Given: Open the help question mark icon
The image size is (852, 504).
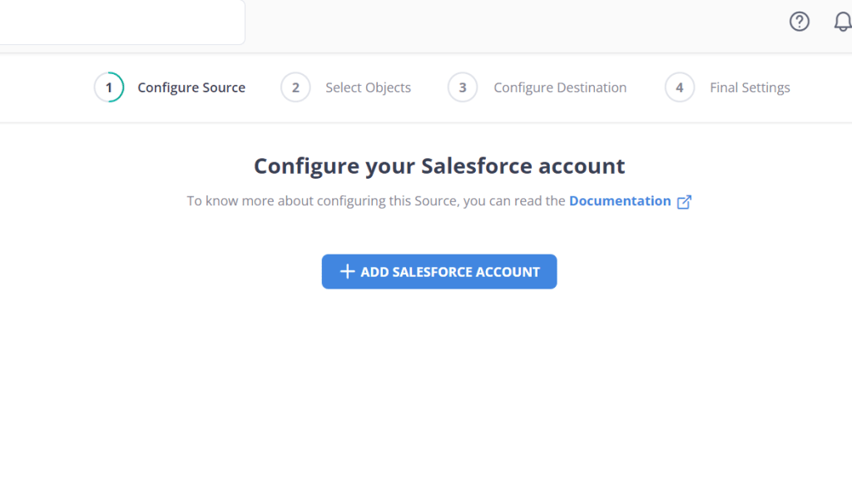Looking at the screenshot, I should 800,22.
